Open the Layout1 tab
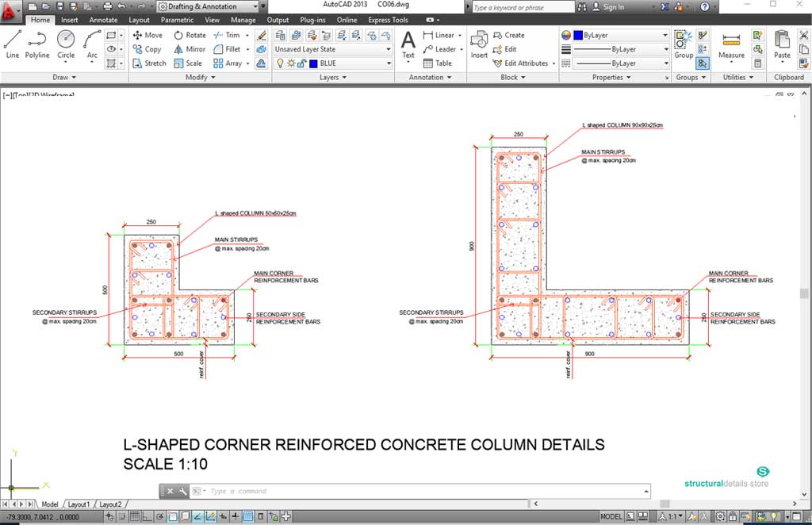The image size is (812, 525). click(x=79, y=504)
